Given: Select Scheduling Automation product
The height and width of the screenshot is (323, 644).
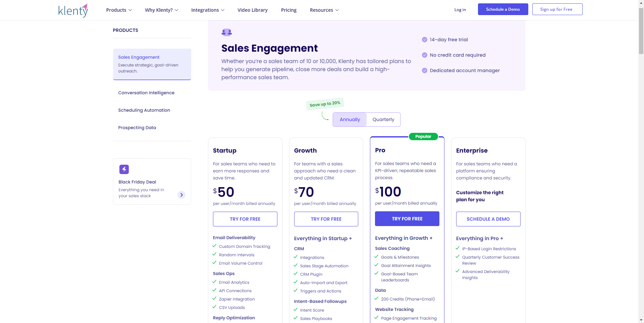Looking at the screenshot, I should (144, 110).
